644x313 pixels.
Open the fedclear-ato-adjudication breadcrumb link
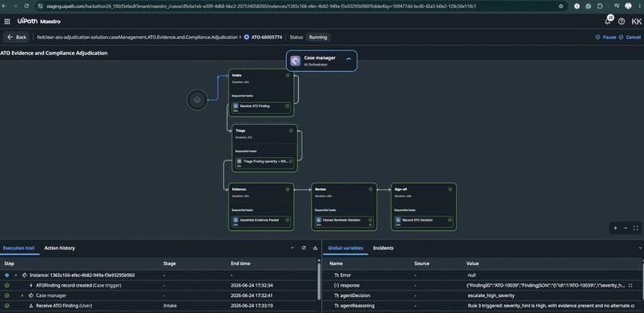137,37
